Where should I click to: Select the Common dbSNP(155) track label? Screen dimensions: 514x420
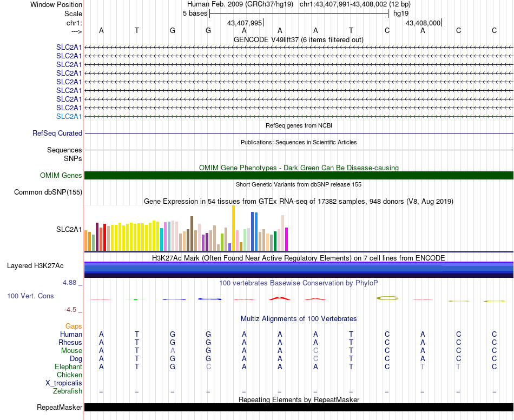(x=48, y=192)
